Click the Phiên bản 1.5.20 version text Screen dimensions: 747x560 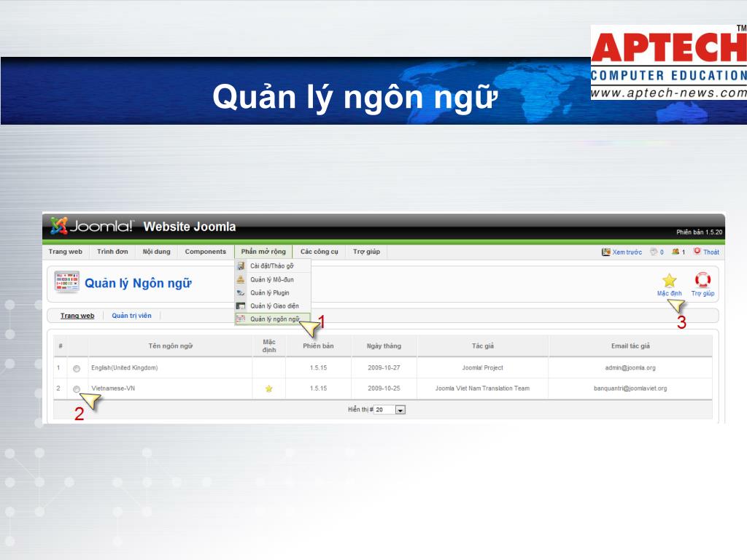(699, 232)
